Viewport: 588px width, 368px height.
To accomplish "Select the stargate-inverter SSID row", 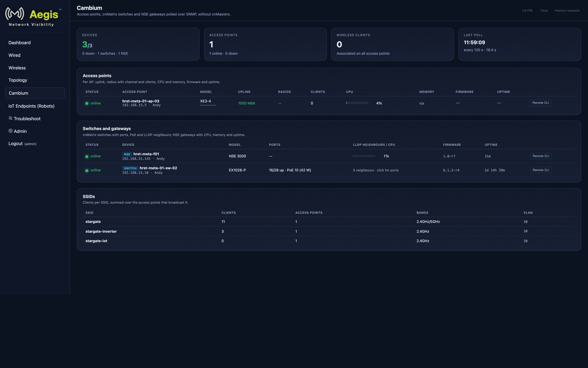I will tap(329, 231).
